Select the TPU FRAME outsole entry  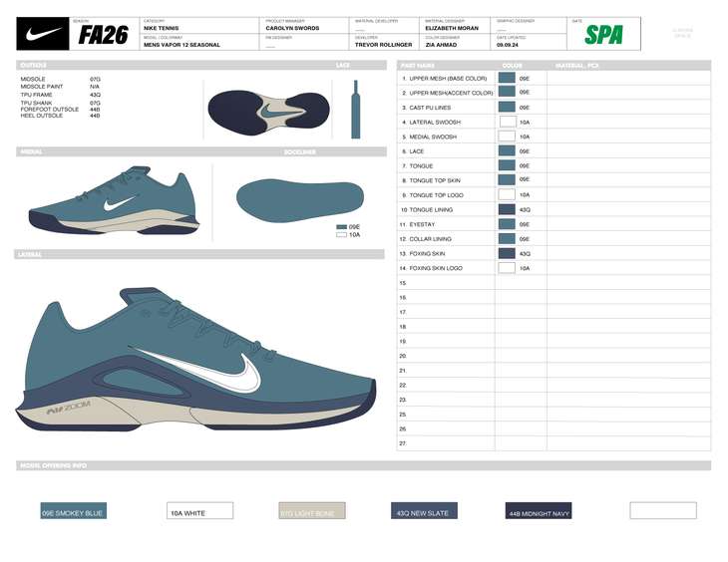36,95
